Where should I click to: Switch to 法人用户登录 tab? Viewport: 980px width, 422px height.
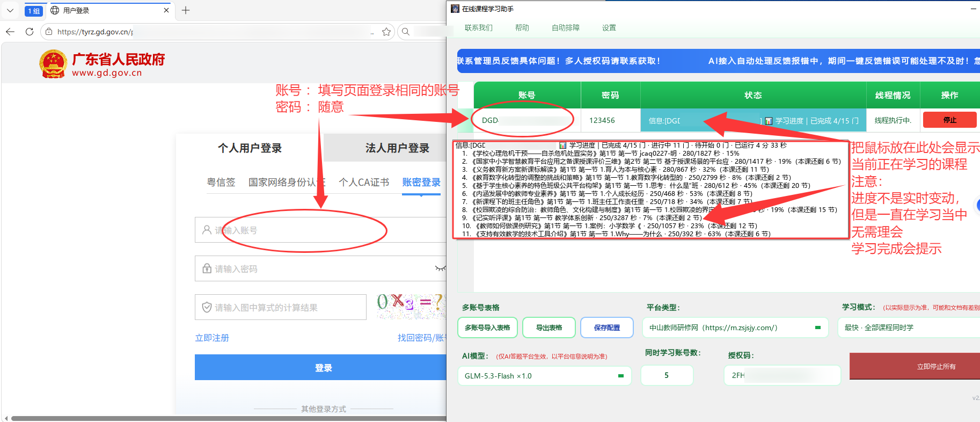(x=397, y=148)
